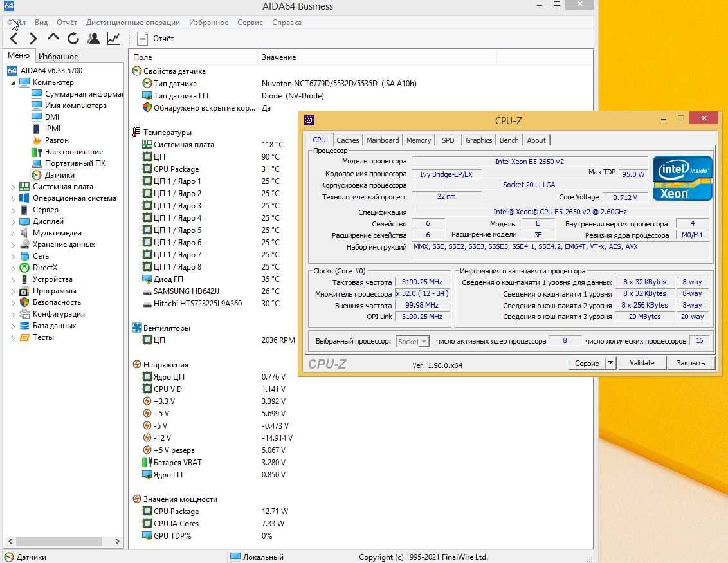Open the SPD tab in CPU-Z
Image resolution: width=728 pixels, height=563 pixels.
tap(448, 140)
